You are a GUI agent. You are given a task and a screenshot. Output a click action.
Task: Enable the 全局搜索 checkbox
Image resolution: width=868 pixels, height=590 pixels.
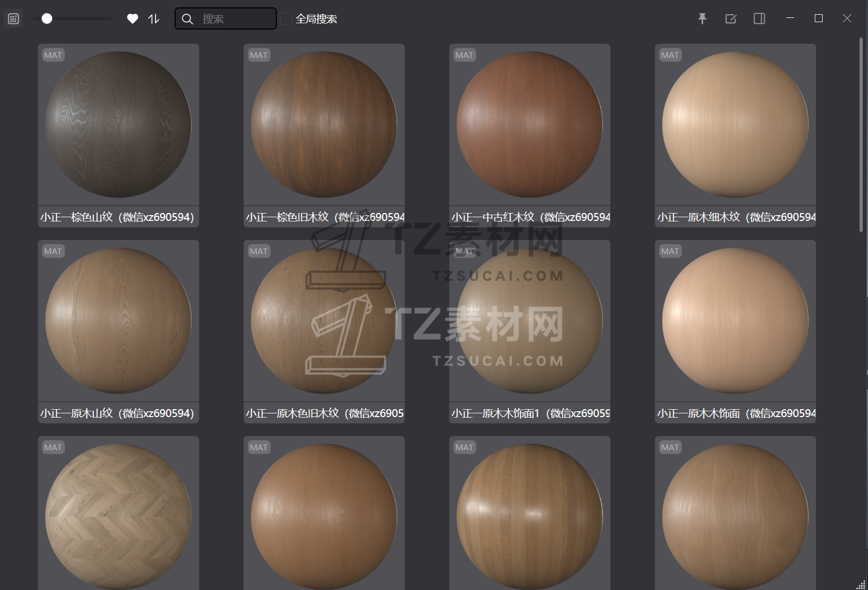click(x=286, y=19)
